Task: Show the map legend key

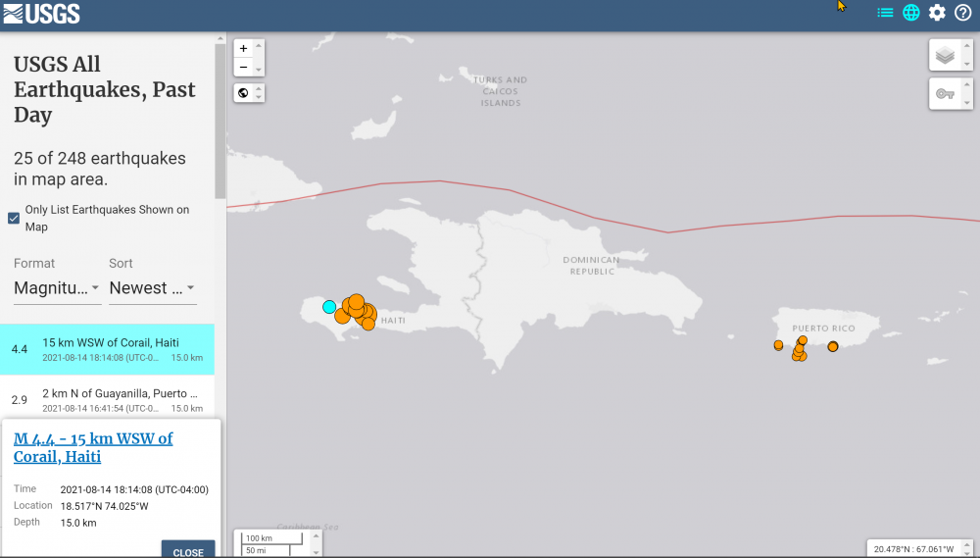Action: pyautogui.click(x=945, y=94)
